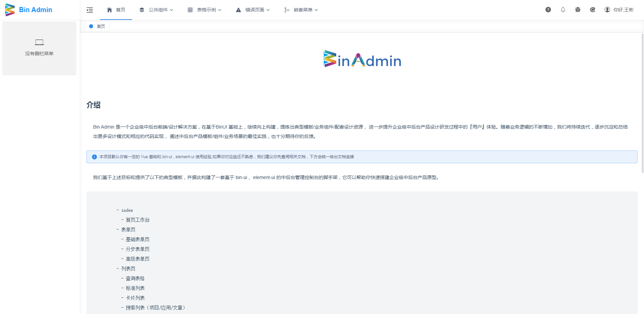The image size is (644, 314).
Task: Open help via the question mark icon
Action: coord(548,10)
